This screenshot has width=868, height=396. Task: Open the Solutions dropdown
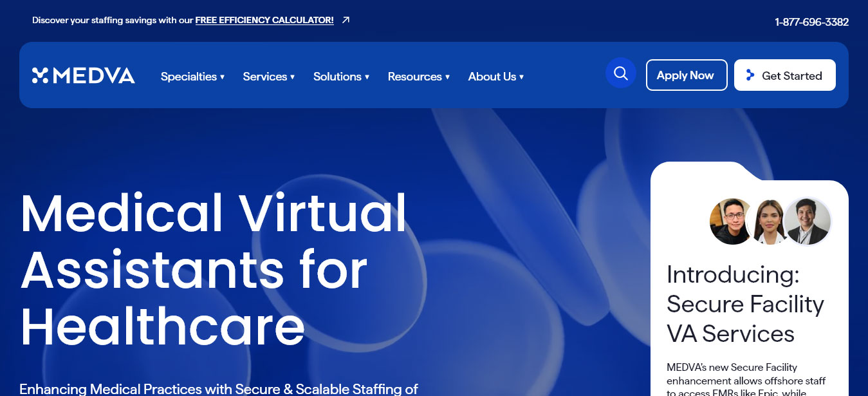pos(342,77)
